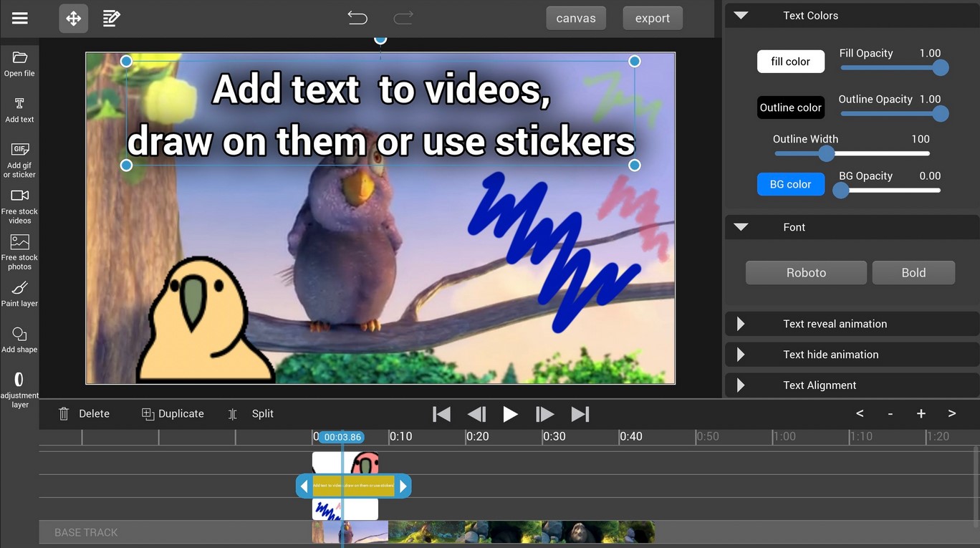980x548 pixels.
Task: Delete the selected clip
Action: tap(84, 413)
